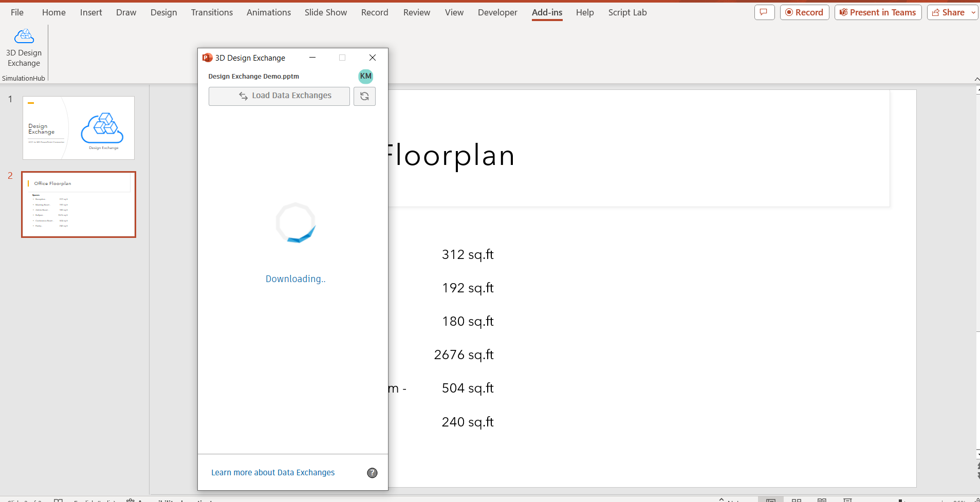Image resolution: width=980 pixels, height=502 pixels.
Task: Switch to the View tab
Action: tap(454, 12)
